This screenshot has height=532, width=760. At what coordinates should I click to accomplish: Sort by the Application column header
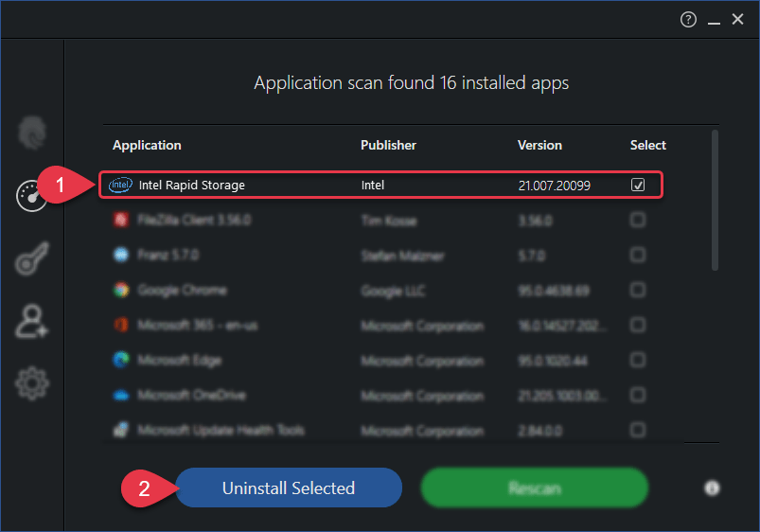click(147, 146)
